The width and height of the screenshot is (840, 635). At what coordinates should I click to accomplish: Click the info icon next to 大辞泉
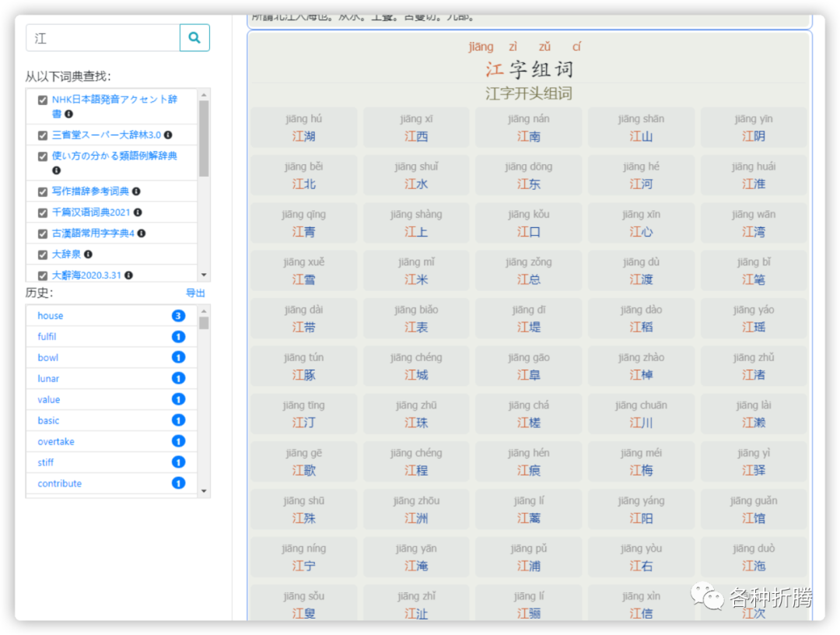pyautogui.click(x=88, y=254)
